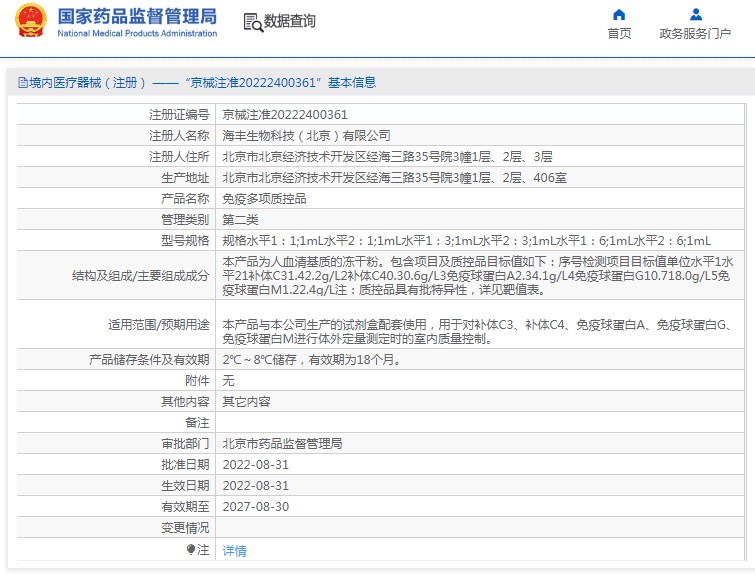Image resolution: width=755 pixels, height=574 pixels.
Task: Click the 结构及组成 description text
Action: click(478, 276)
